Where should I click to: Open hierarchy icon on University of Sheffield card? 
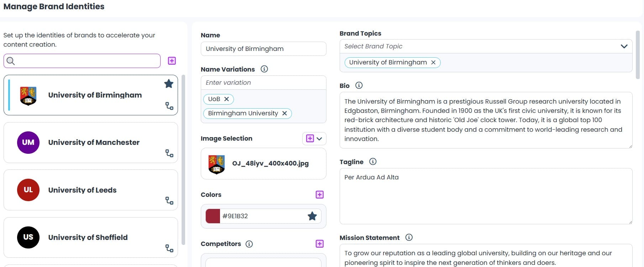tap(169, 248)
